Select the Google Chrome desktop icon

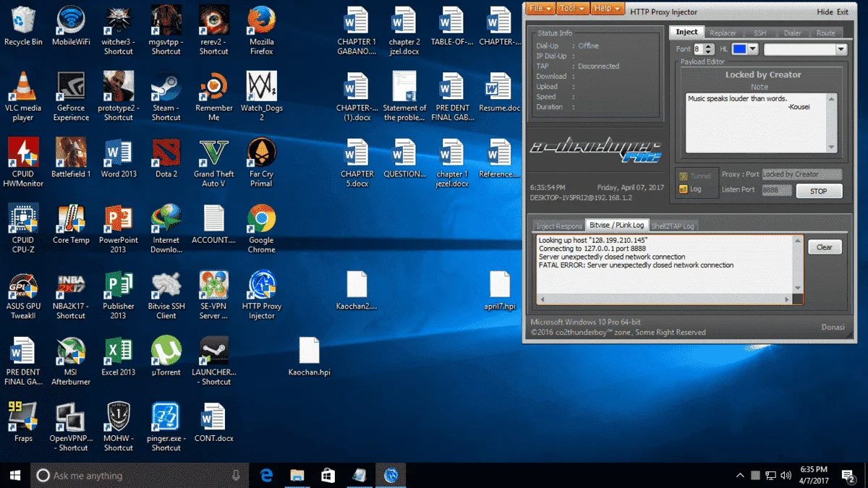point(261,228)
